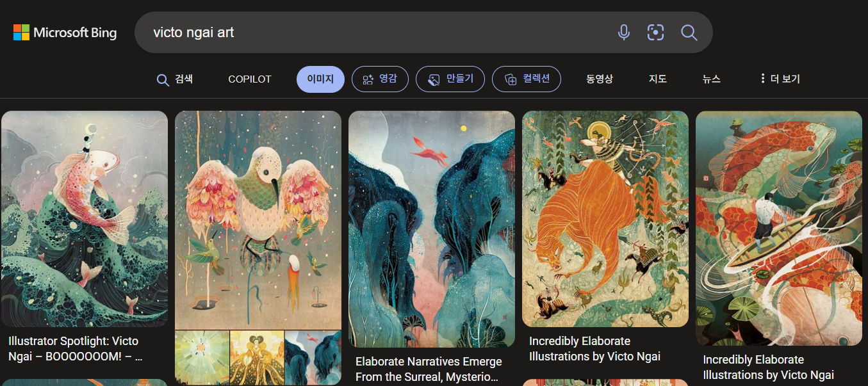The width and height of the screenshot is (868, 386).
Task: Open the 'Incredibly Elaborate Illustrations' link under the koi boat image
Action: click(768, 367)
